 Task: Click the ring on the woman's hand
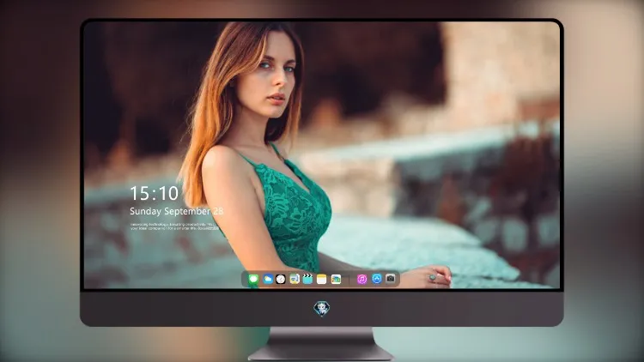433,278
